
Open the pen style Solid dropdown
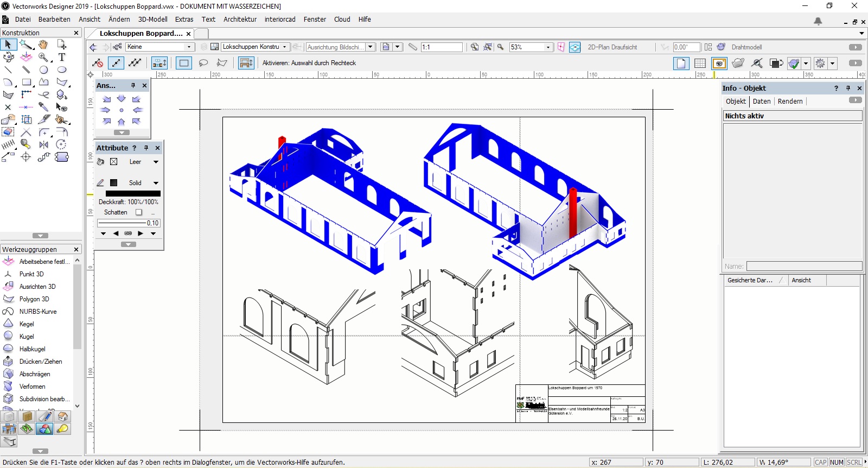pyautogui.click(x=156, y=183)
